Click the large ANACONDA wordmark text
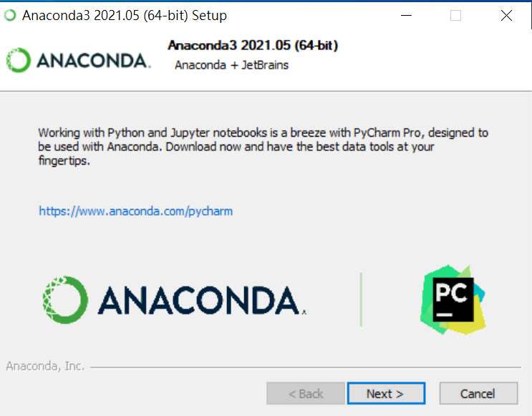The height and width of the screenshot is (416, 532). [202, 300]
